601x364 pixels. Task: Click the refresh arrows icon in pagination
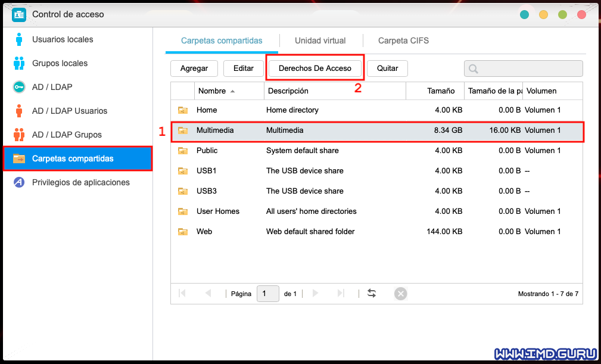(x=372, y=293)
